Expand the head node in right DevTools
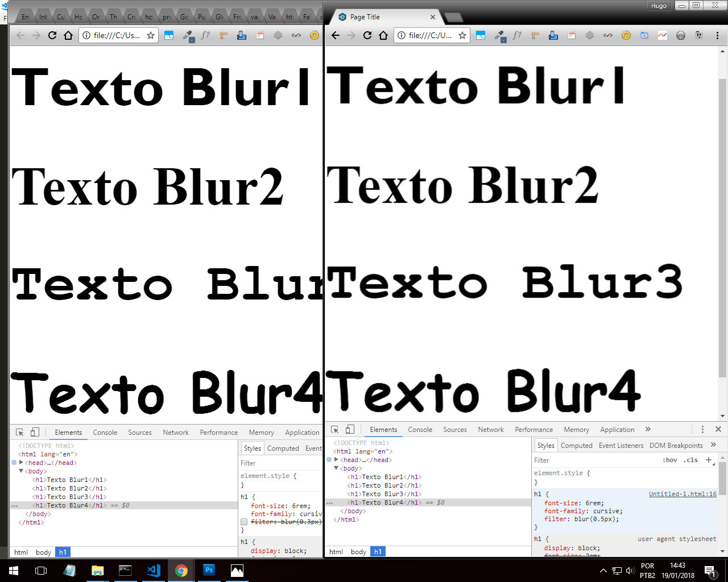 [x=336, y=460]
